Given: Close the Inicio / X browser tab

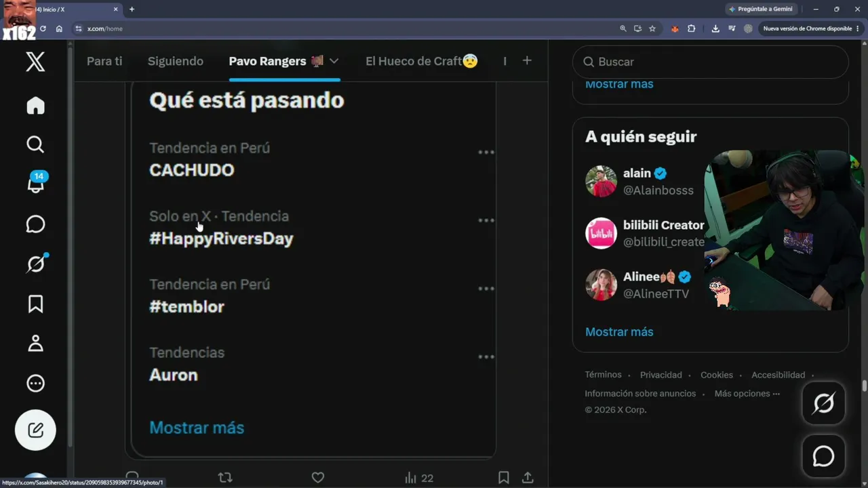Looking at the screenshot, I should [116, 9].
